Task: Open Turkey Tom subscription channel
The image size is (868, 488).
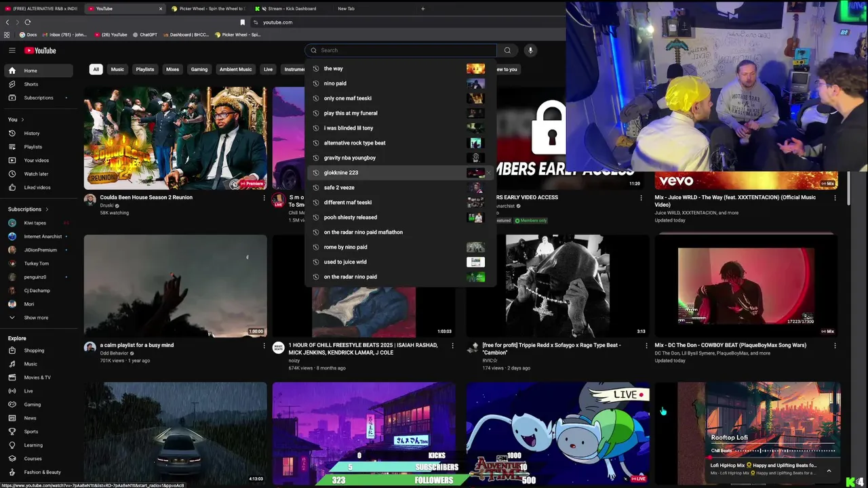Action: pyautogui.click(x=38, y=264)
